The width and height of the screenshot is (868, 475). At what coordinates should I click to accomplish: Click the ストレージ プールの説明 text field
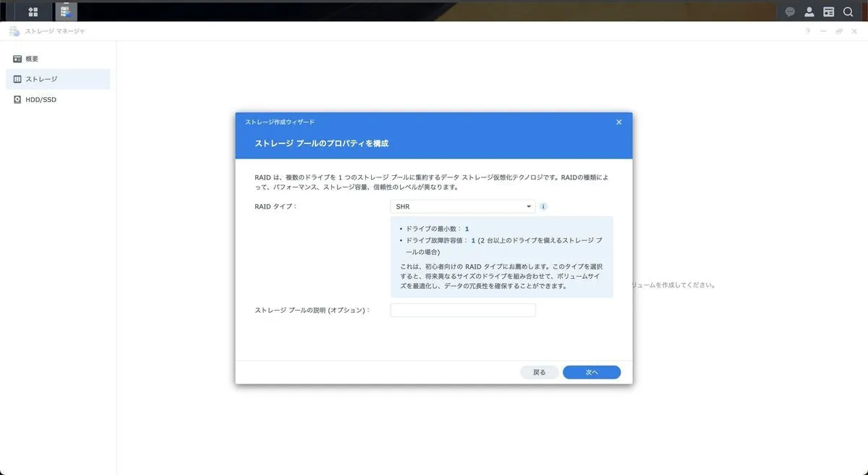463,310
